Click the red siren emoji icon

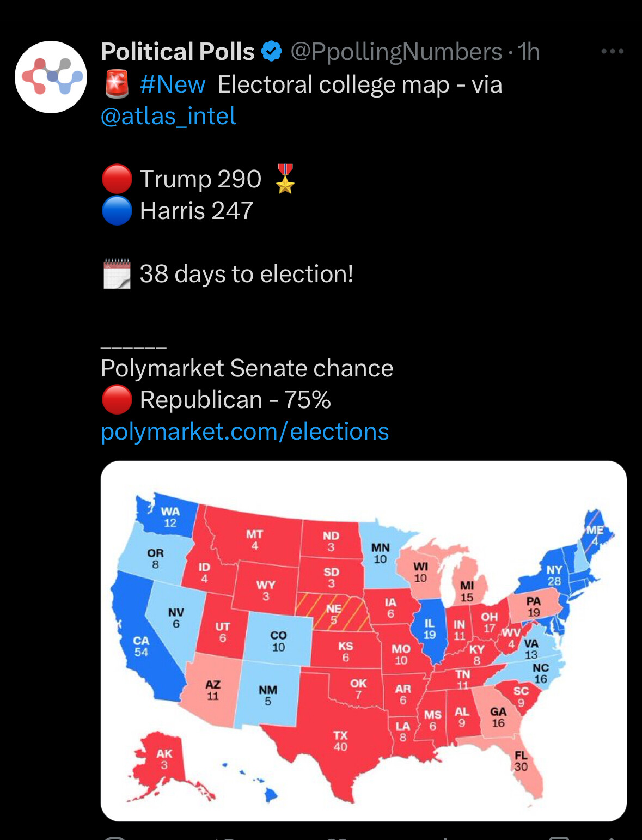[116, 84]
